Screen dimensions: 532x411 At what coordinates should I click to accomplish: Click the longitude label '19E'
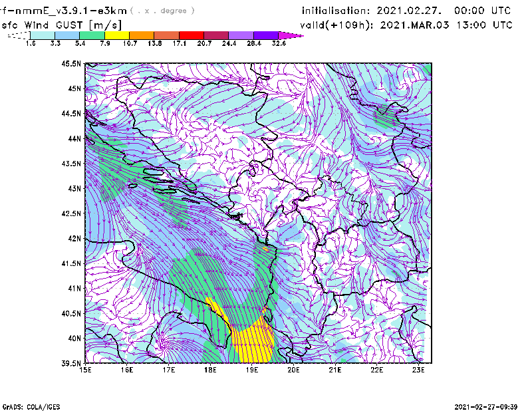tap(252, 370)
